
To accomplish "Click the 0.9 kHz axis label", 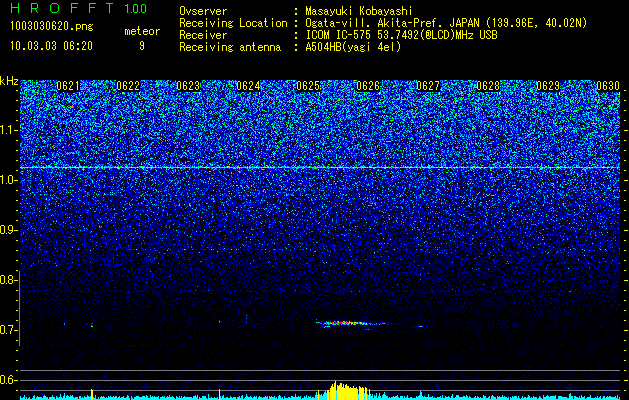I will pos(7,230).
